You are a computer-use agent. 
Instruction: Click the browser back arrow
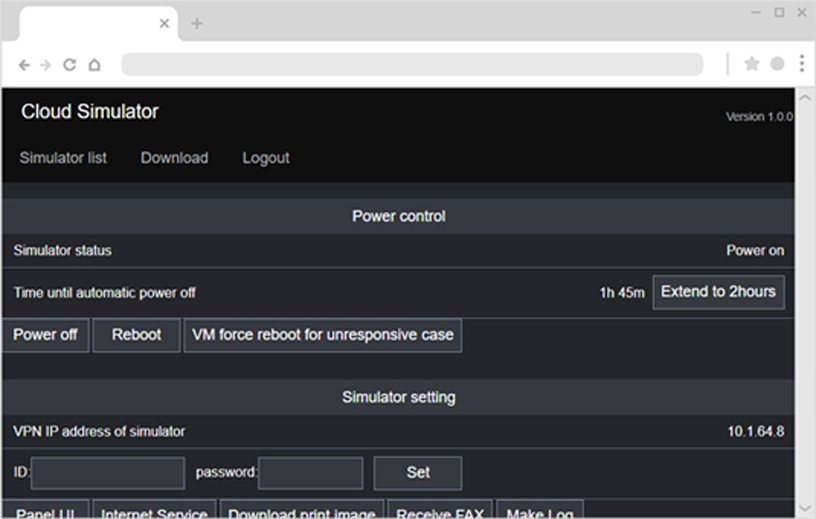tap(24, 65)
